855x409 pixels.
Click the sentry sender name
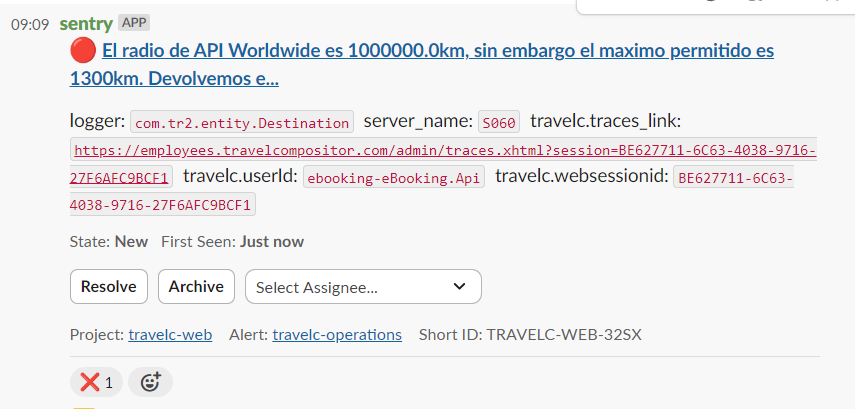[86, 23]
